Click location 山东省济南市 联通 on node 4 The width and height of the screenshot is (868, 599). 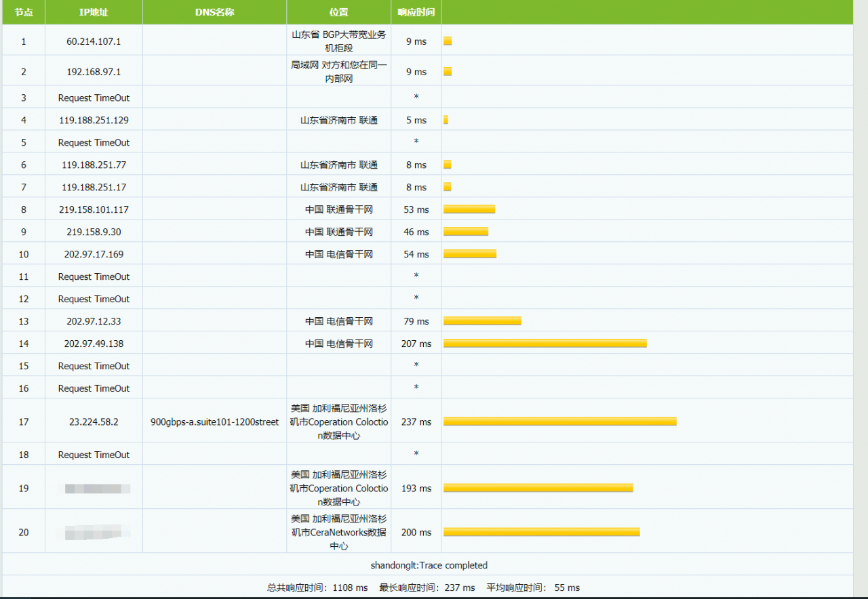(338, 119)
